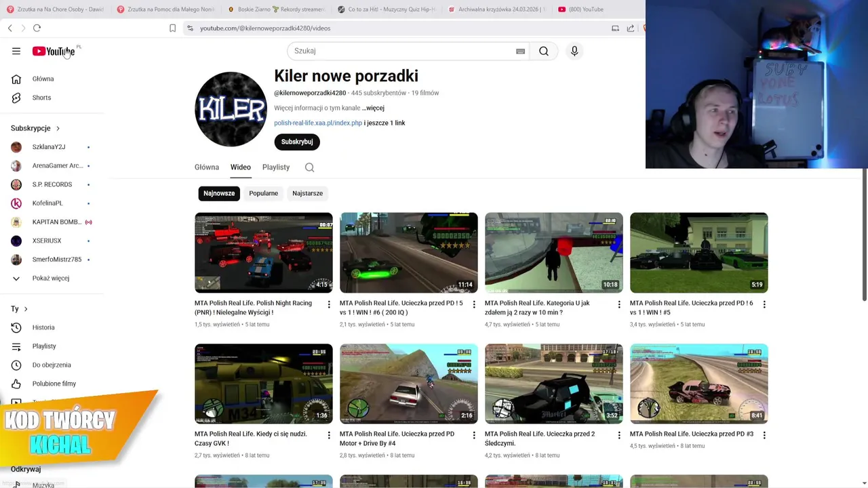Open the polish-real-life.xaa.pl link
Image resolution: width=868 pixels, height=488 pixels.
coord(318,123)
